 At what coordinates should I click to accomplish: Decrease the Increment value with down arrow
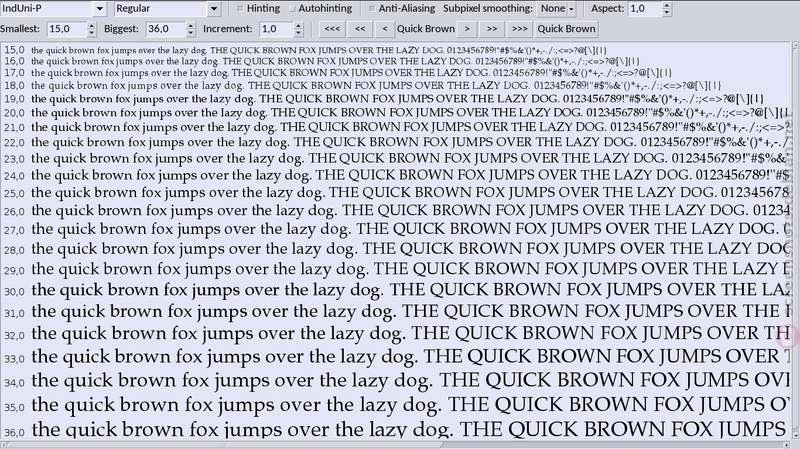pyautogui.click(x=299, y=33)
